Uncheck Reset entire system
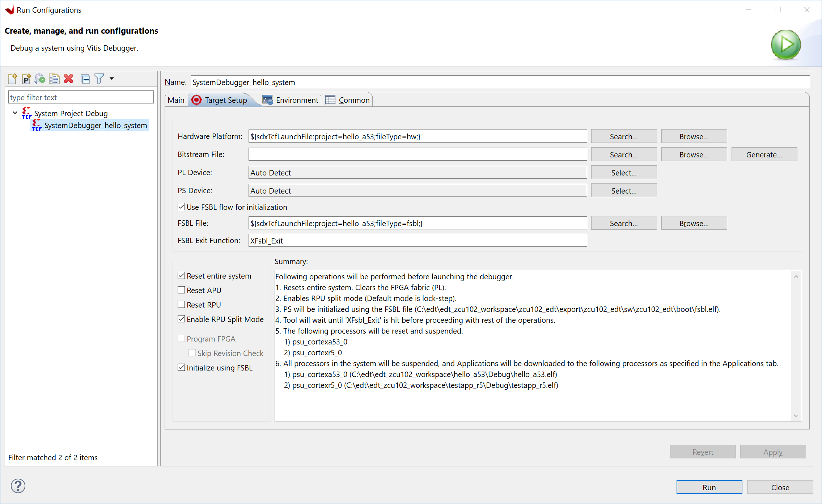 pyautogui.click(x=181, y=275)
